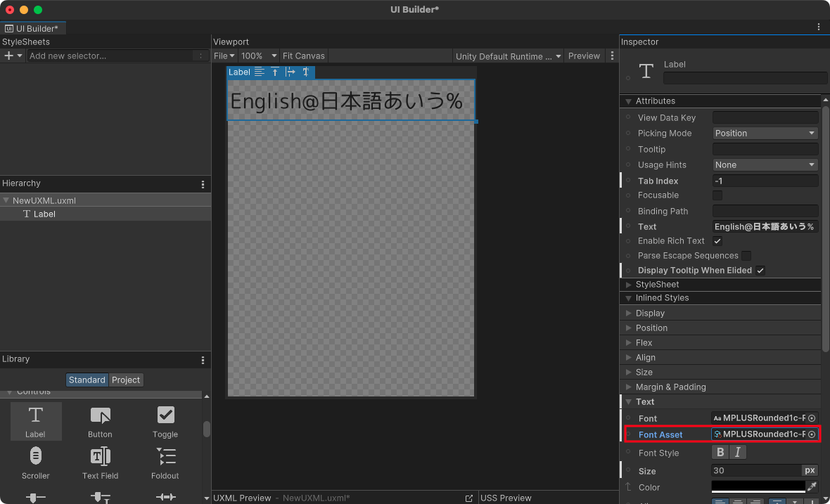Expand the Position foldout
The height and width of the screenshot is (504, 830).
point(628,328)
